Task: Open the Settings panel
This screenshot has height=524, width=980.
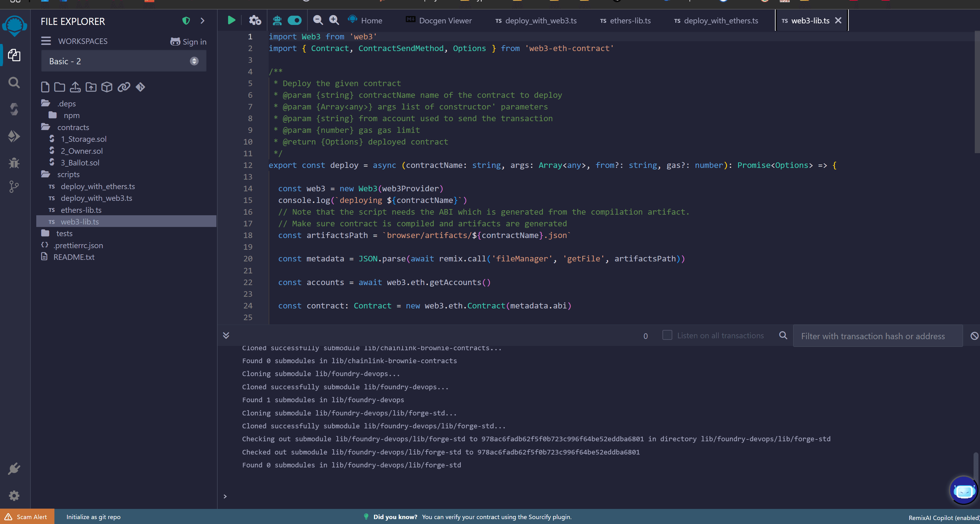Action: pyautogui.click(x=14, y=495)
